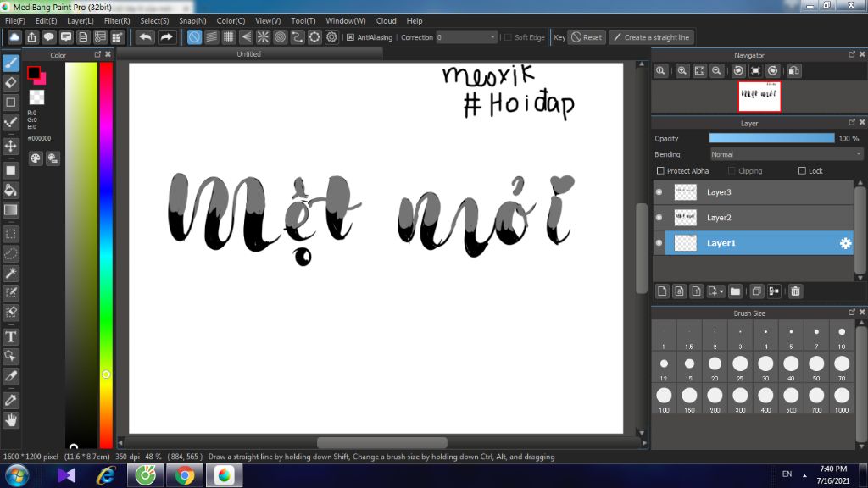Select the rectangular Select tool
Image resolution: width=868 pixels, height=488 pixels.
10,234
